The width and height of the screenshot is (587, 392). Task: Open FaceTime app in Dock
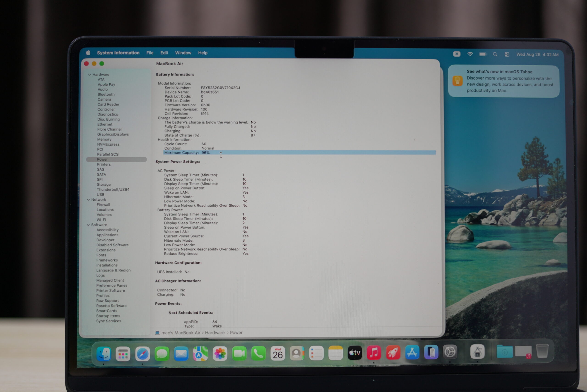click(239, 353)
